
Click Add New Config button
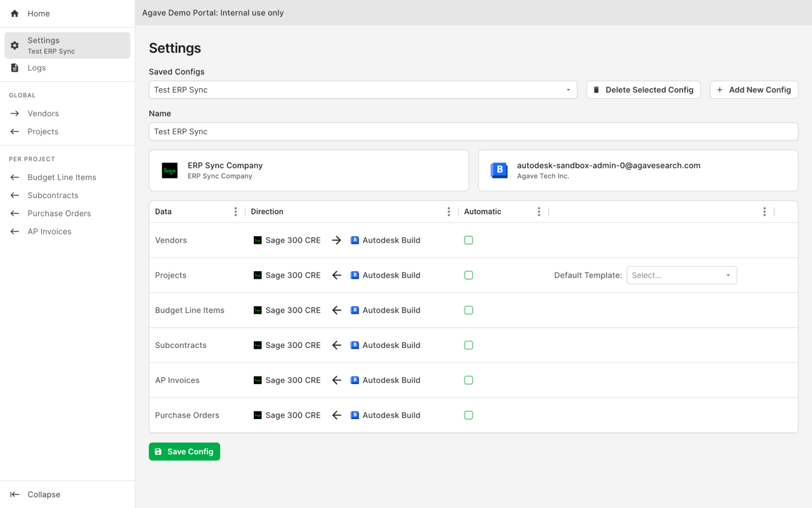pos(754,90)
